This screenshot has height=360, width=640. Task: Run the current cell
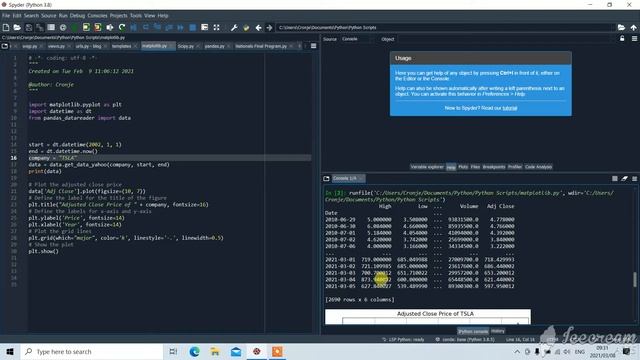[x=86, y=27]
